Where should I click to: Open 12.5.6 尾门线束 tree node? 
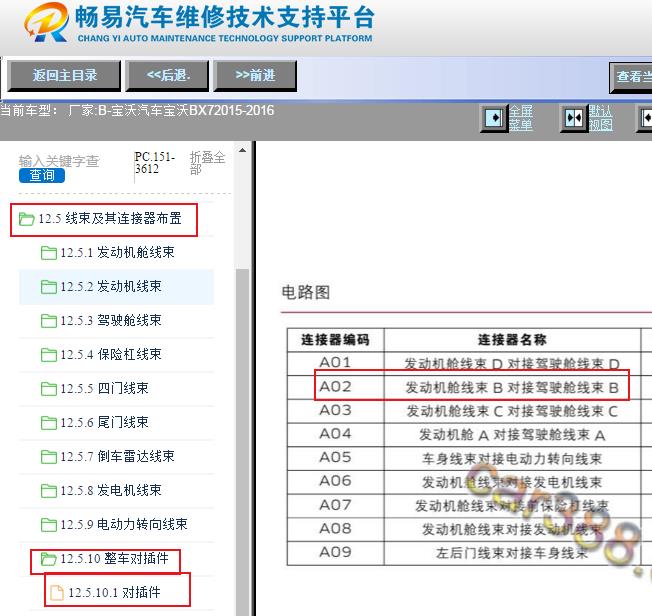coord(104,423)
